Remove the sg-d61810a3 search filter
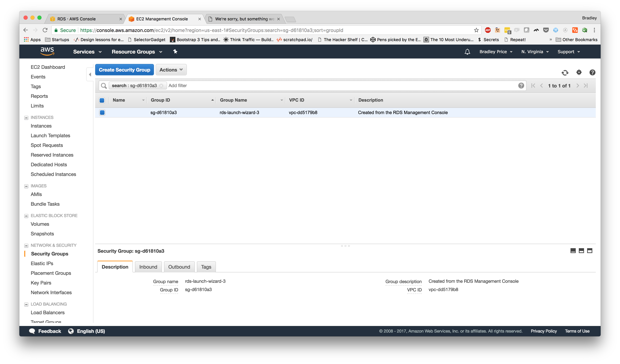This screenshot has height=364, width=620. [161, 86]
